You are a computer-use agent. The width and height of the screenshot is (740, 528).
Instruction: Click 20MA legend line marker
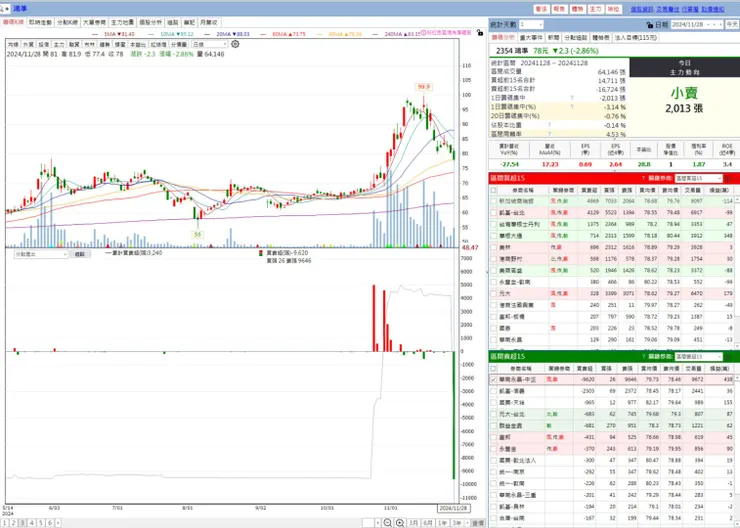207,34
